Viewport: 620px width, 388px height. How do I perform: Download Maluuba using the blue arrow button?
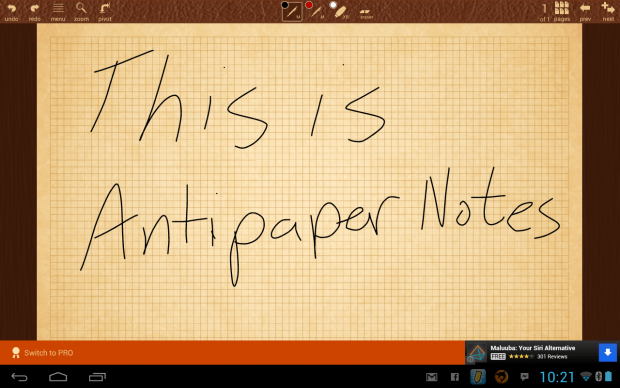(x=608, y=352)
